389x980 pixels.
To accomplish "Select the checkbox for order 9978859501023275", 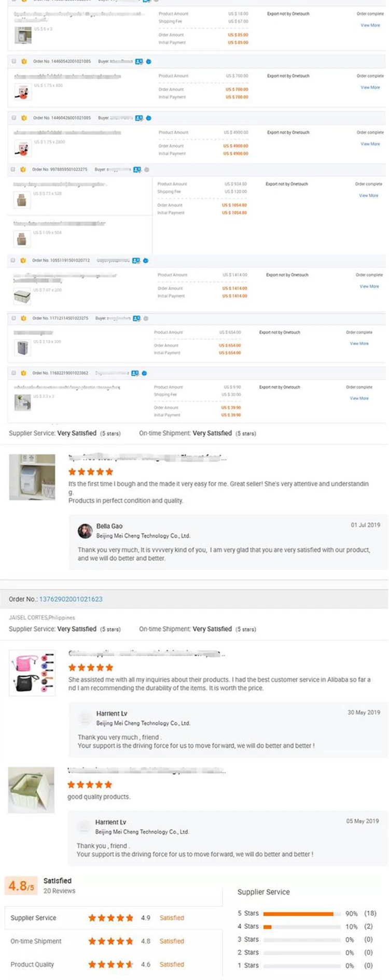I will 13,169.
